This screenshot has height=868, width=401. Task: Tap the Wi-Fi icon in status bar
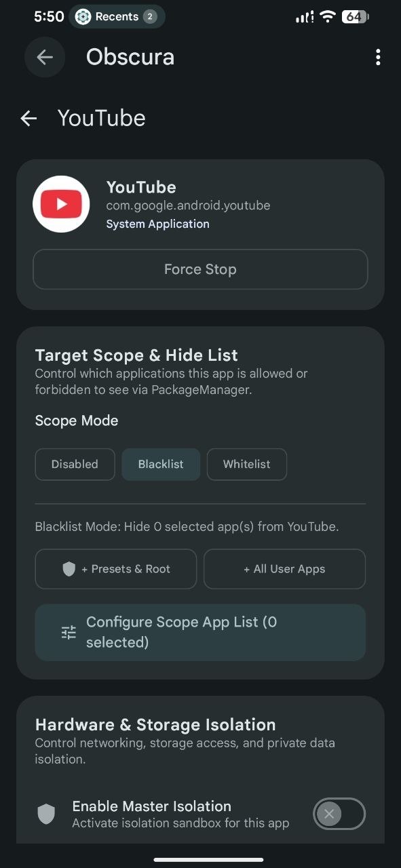coord(328,17)
